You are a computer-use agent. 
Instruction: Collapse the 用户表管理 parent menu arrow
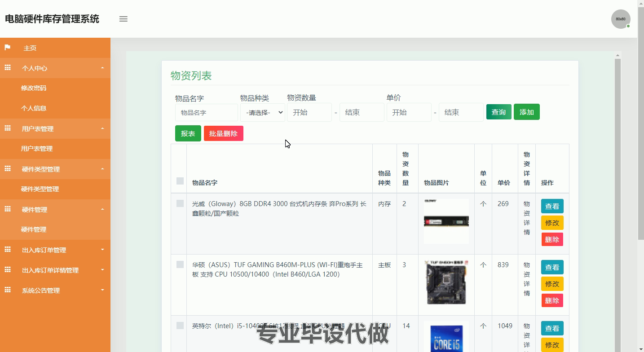click(102, 128)
